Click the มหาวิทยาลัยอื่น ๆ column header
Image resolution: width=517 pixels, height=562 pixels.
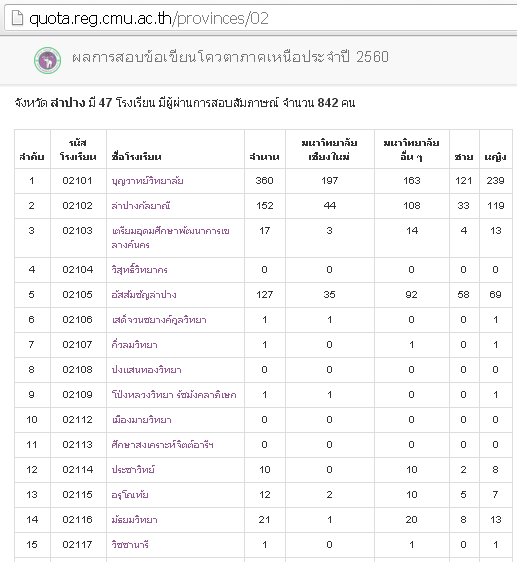[x=412, y=150]
